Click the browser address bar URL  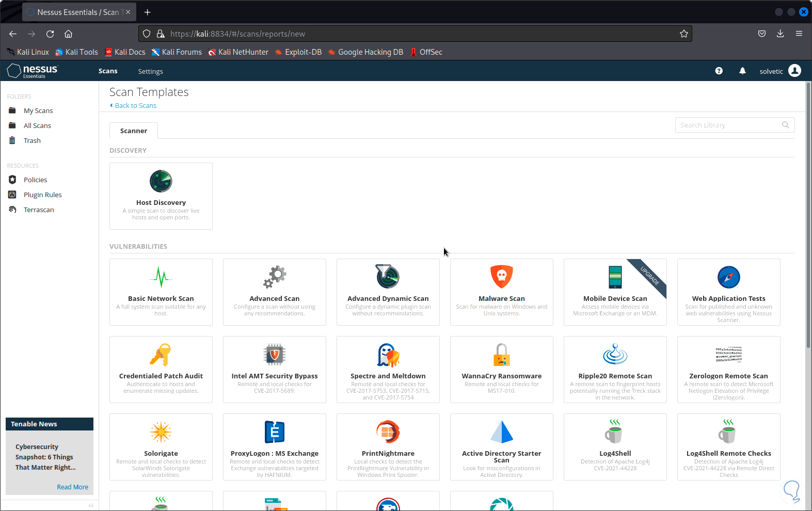tap(237, 34)
